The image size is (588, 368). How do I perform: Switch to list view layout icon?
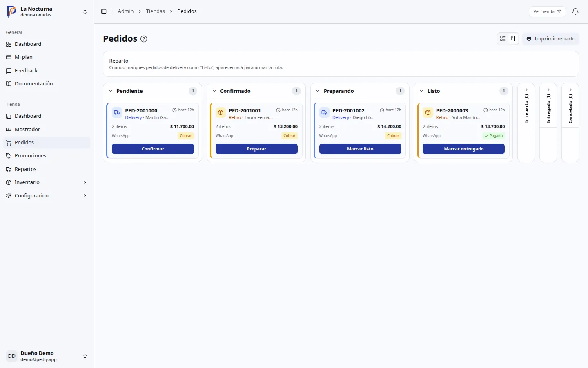pyautogui.click(x=503, y=38)
